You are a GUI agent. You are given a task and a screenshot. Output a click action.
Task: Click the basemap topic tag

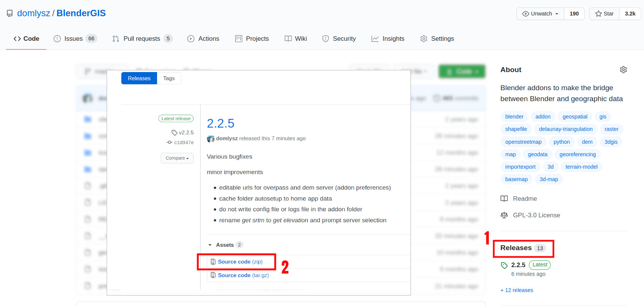pyautogui.click(x=516, y=179)
